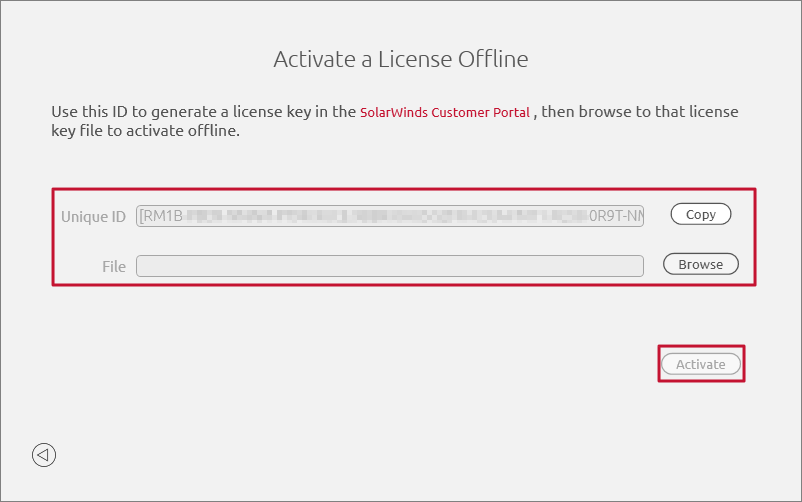Image resolution: width=802 pixels, height=502 pixels.
Task: Click the File label
Action: pos(113,266)
